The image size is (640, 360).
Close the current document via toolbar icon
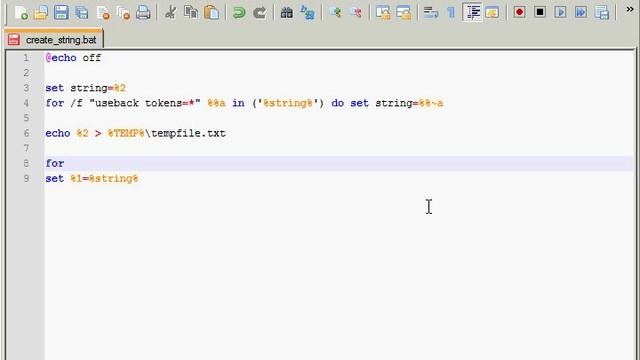pos(103,13)
